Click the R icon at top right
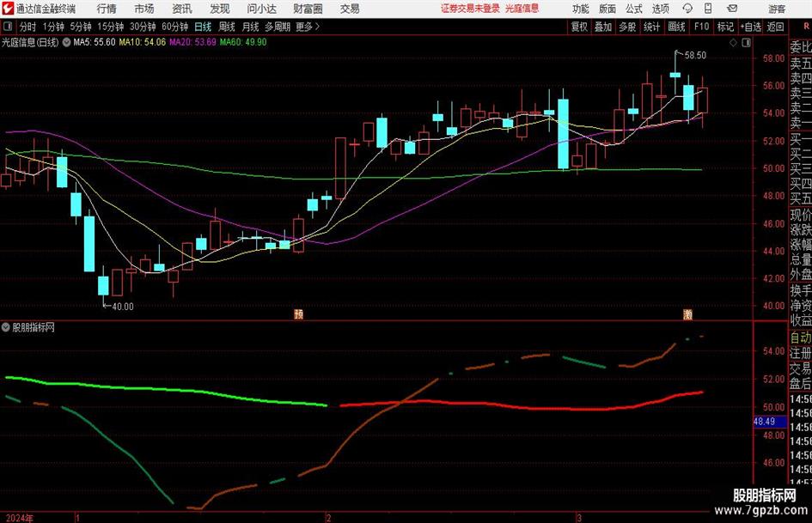The width and height of the screenshot is (812, 523). coord(806,27)
